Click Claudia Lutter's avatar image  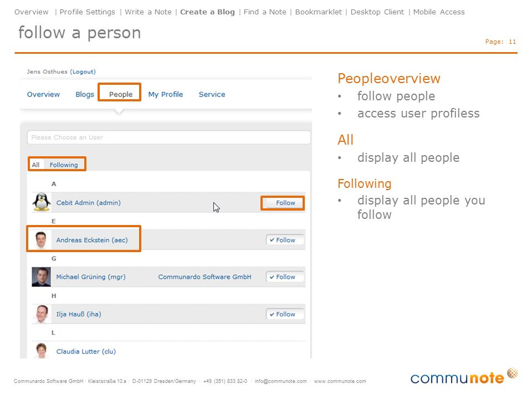pyautogui.click(x=42, y=350)
